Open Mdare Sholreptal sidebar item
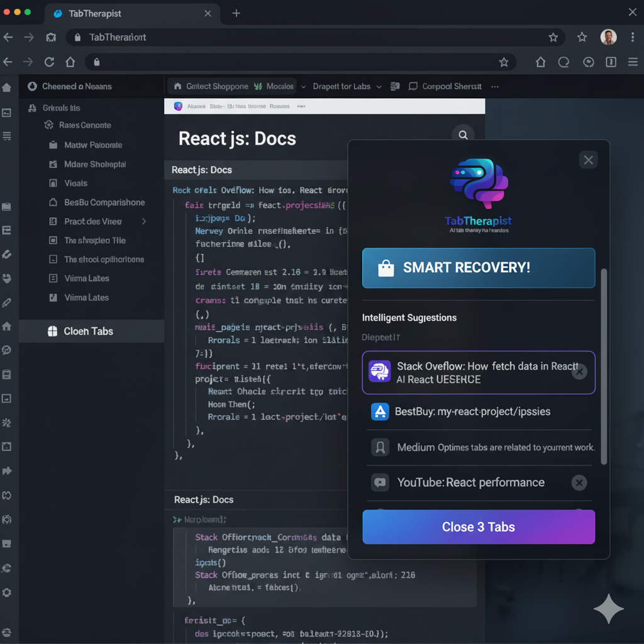 [x=95, y=164]
